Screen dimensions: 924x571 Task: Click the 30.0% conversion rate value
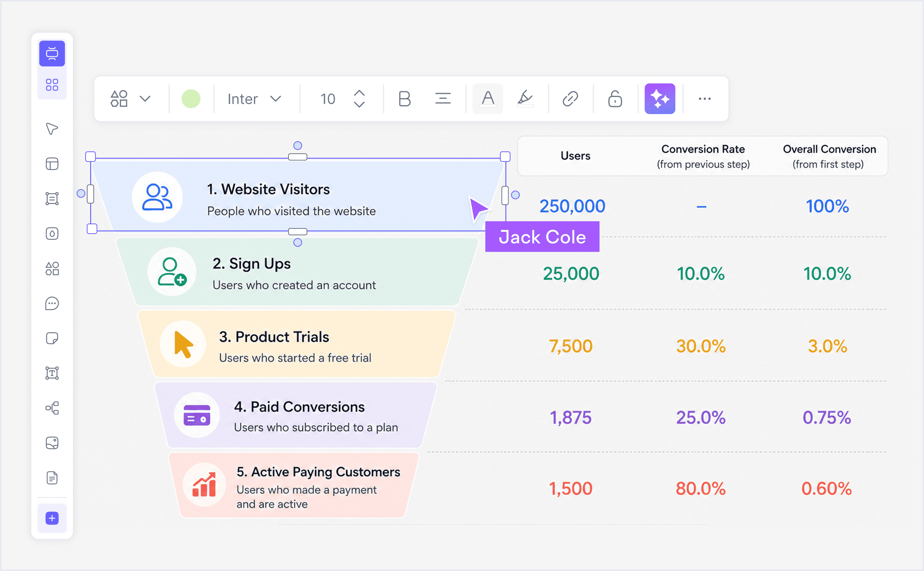(701, 346)
